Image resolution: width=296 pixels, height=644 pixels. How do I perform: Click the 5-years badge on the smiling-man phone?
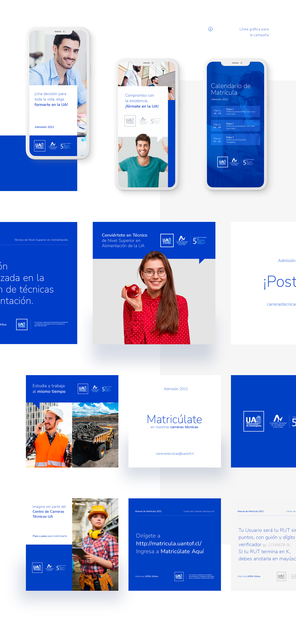(66, 146)
